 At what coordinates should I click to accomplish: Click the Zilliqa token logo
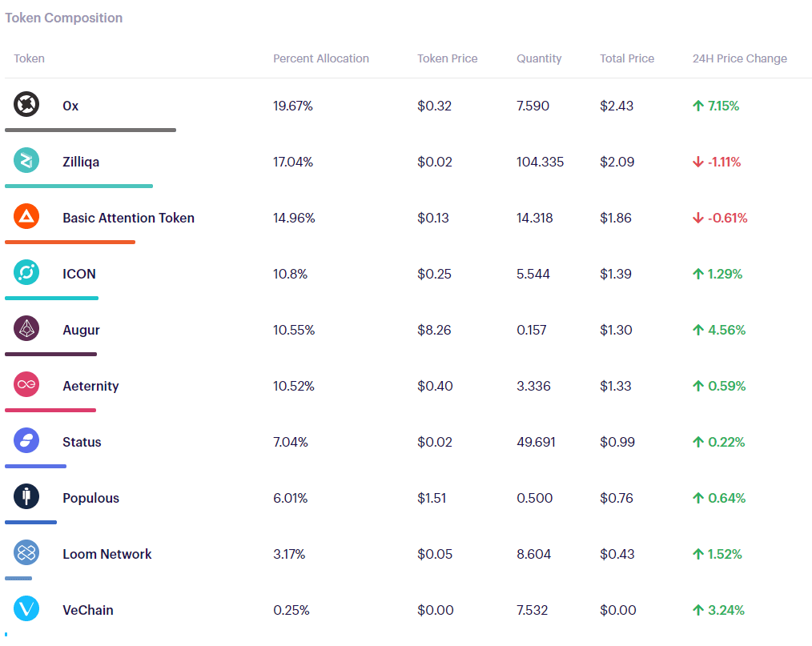click(26, 160)
